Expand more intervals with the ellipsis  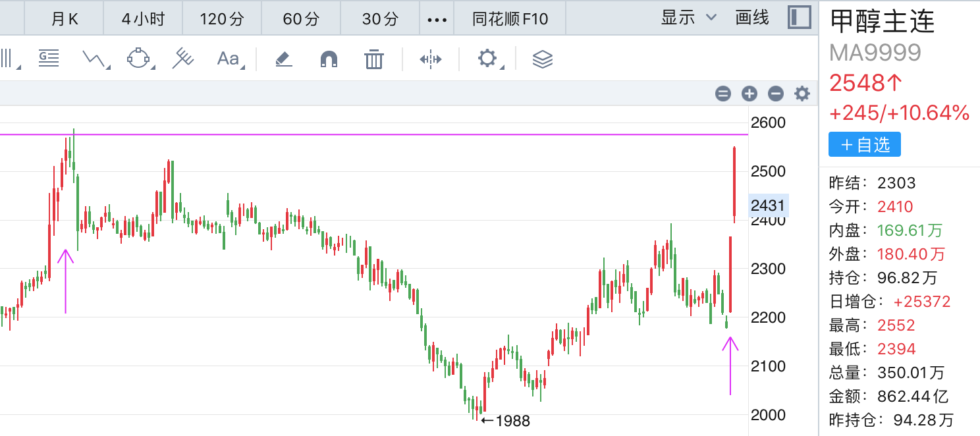click(436, 18)
